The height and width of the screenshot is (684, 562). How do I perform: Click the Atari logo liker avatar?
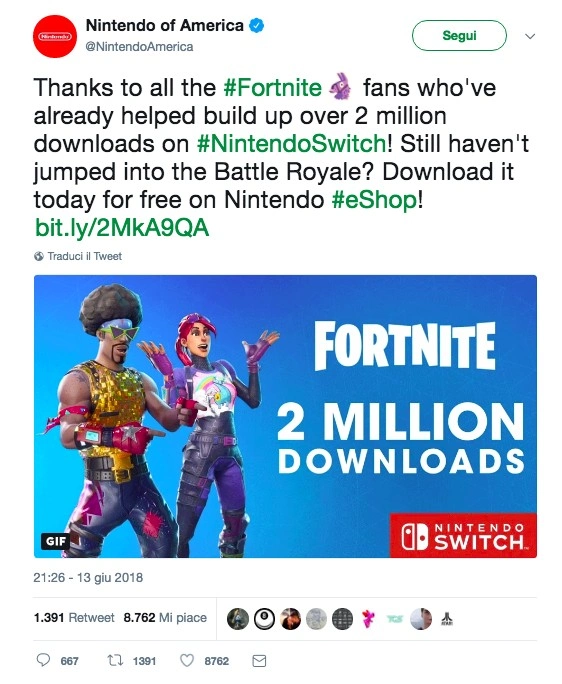click(446, 619)
